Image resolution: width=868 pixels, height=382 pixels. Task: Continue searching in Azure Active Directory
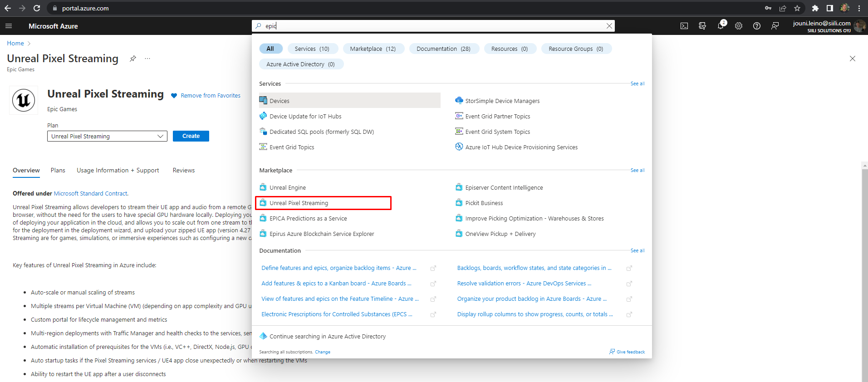tap(328, 336)
